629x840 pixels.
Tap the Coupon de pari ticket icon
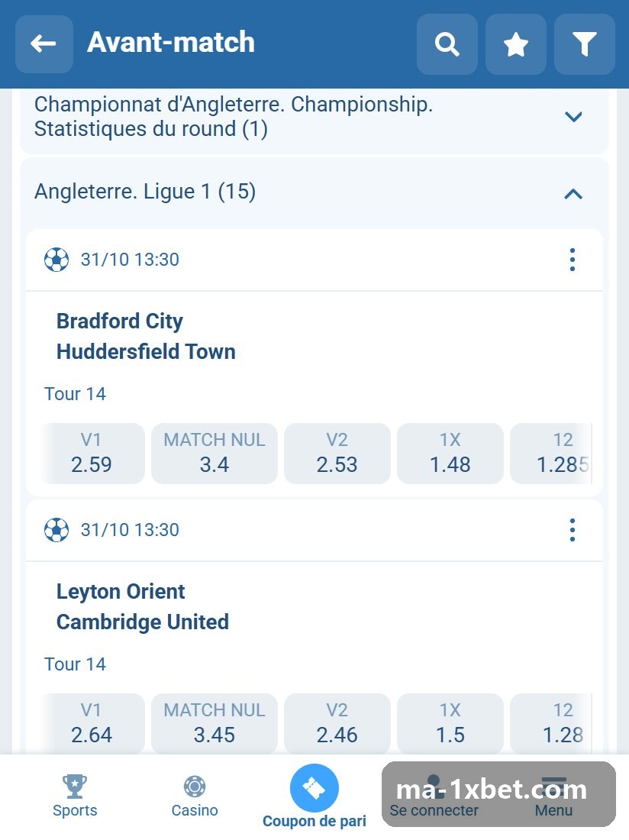[x=314, y=788]
